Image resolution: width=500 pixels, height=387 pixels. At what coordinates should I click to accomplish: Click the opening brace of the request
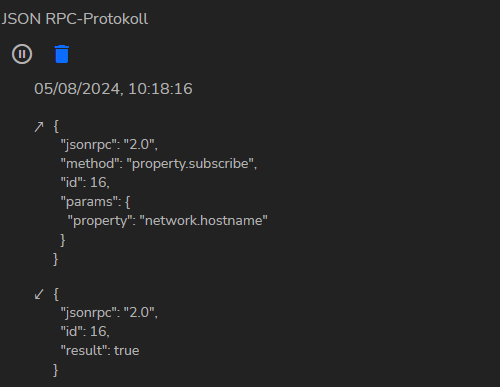pyautogui.click(x=56, y=127)
